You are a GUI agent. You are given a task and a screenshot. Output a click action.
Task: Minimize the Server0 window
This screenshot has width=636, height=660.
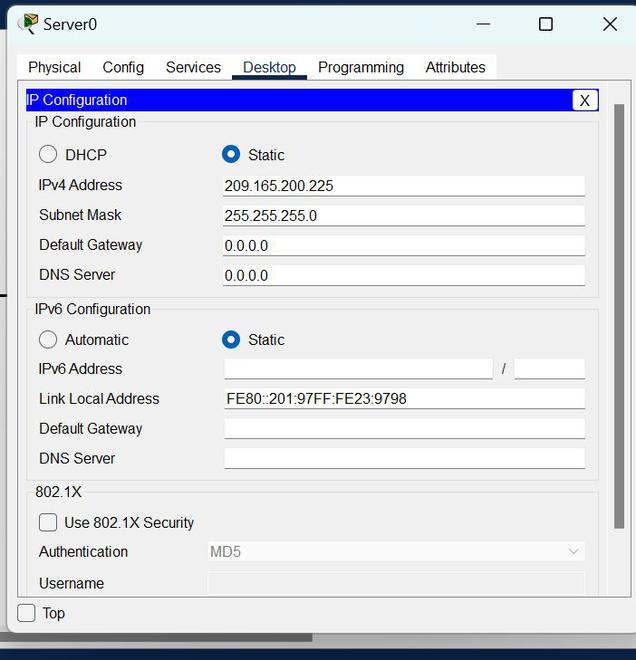pyautogui.click(x=483, y=24)
